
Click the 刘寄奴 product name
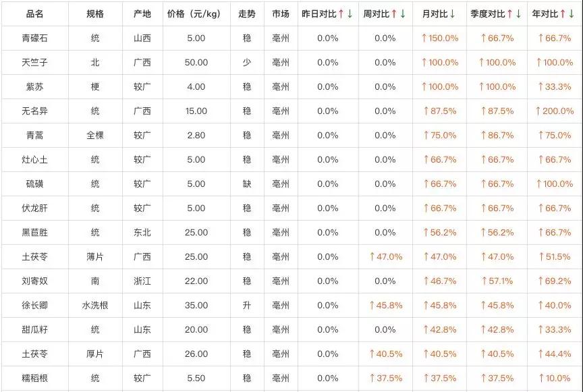pos(35,281)
